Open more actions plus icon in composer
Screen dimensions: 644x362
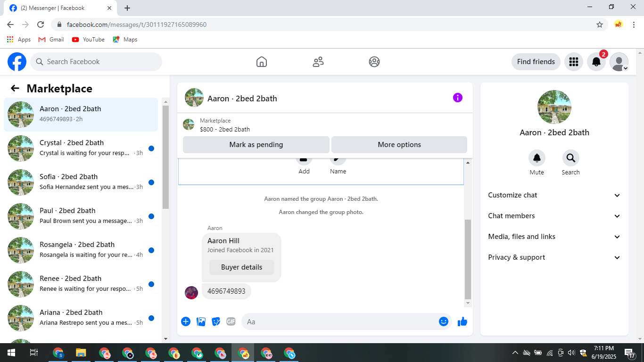click(186, 321)
